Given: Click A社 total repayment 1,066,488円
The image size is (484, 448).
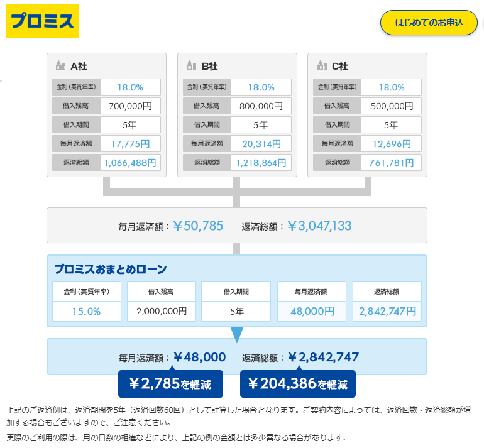Looking at the screenshot, I should [x=130, y=163].
